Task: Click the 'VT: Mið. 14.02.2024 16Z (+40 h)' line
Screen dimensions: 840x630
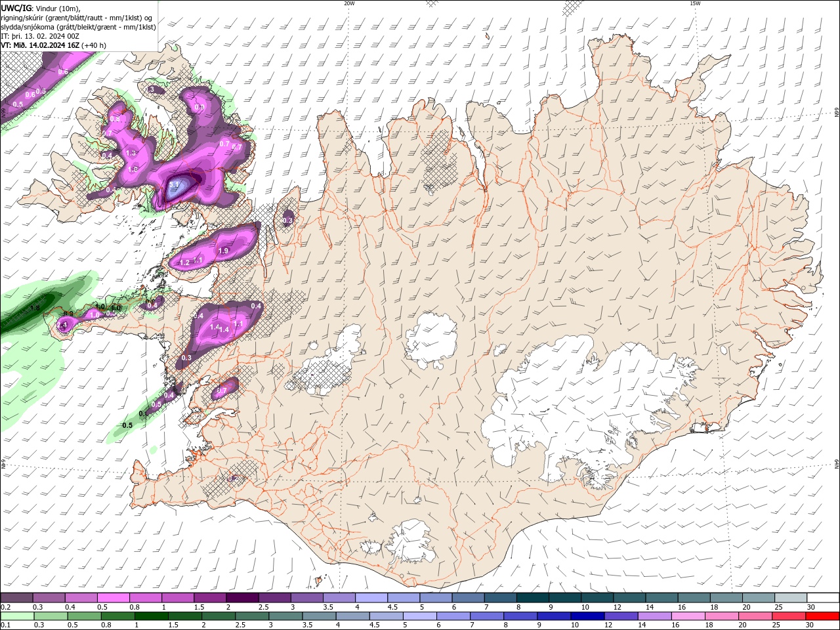Action: 54,45
